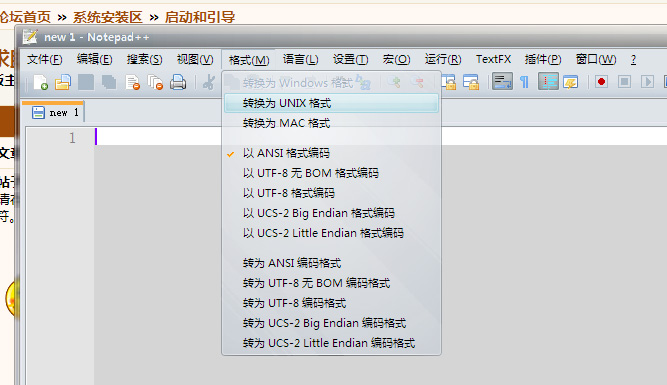Choose 转为 ANSI 编码格式

331,263
